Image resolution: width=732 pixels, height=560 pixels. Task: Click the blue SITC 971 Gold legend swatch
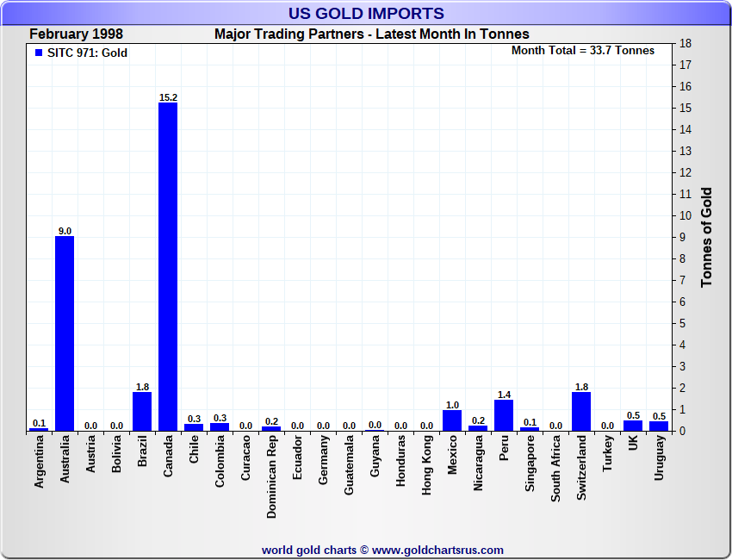[x=38, y=53]
